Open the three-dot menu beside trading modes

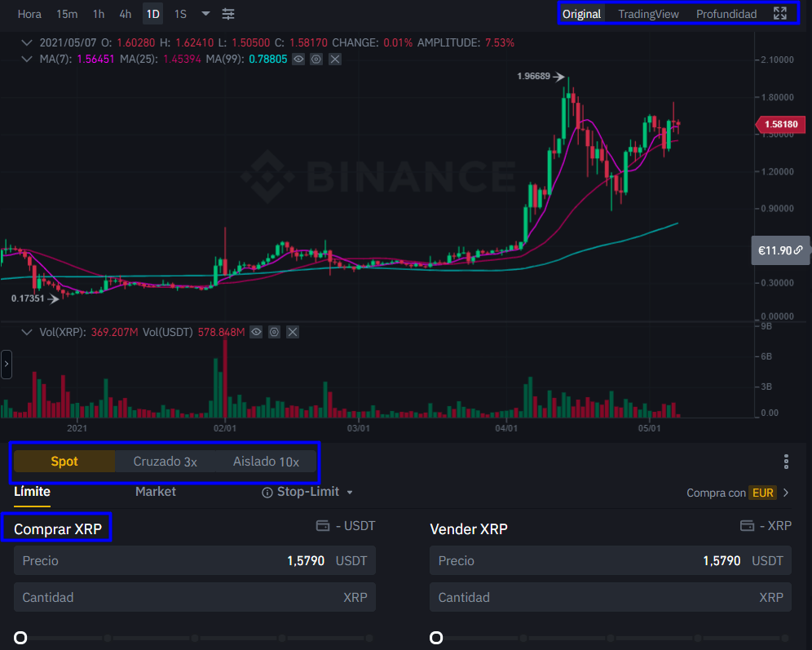pyautogui.click(x=786, y=462)
